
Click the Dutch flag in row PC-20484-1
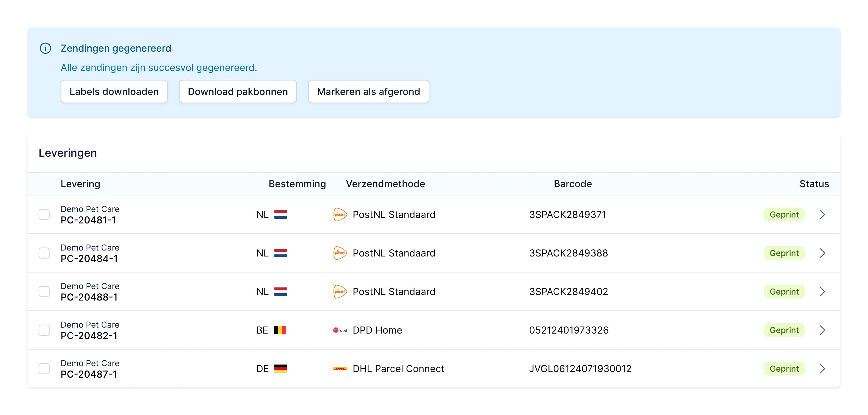point(280,253)
